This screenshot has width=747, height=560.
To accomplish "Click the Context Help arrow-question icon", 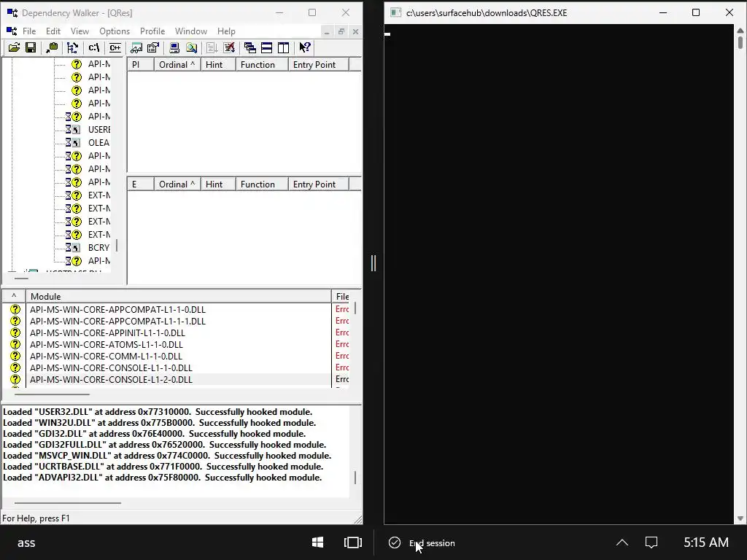I will click(305, 47).
